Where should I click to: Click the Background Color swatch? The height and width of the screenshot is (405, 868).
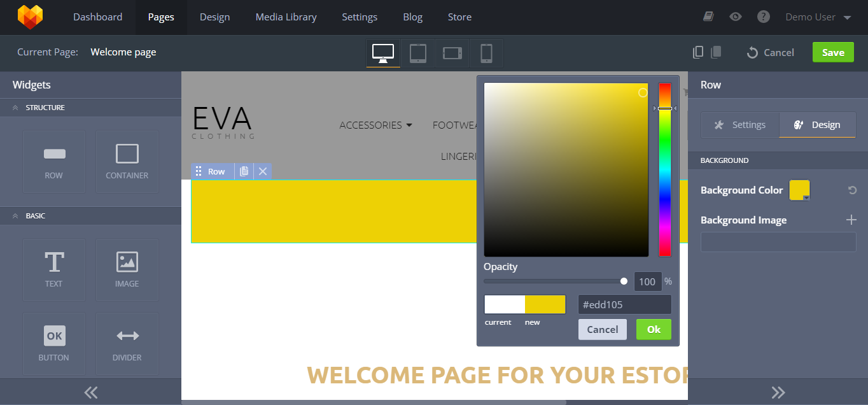pos(799,190)
